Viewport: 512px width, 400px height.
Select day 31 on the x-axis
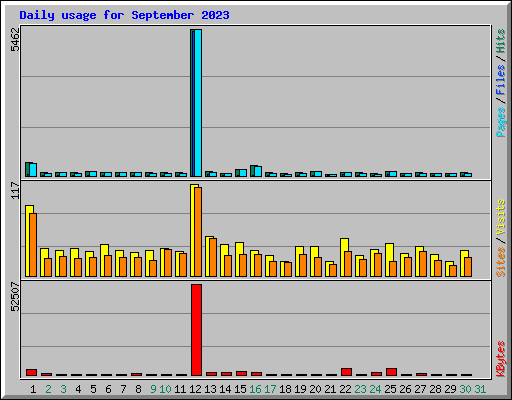tap(480, 389)
